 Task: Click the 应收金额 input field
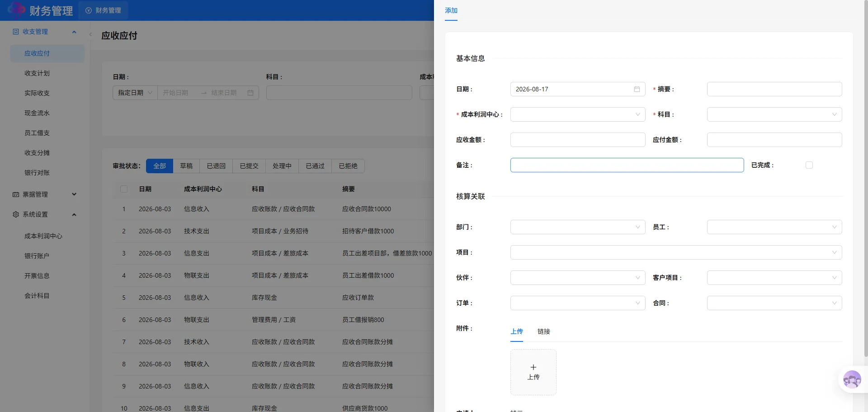coord(578,140)
